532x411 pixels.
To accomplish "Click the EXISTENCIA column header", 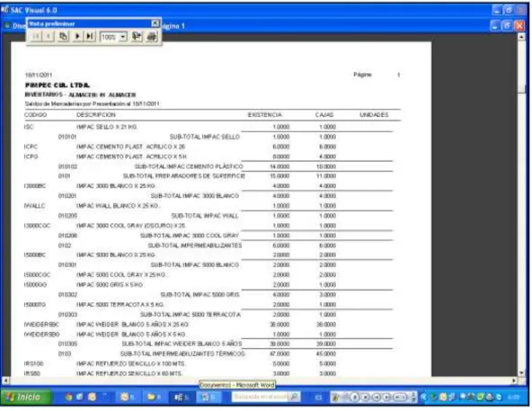I will point(264,115).
